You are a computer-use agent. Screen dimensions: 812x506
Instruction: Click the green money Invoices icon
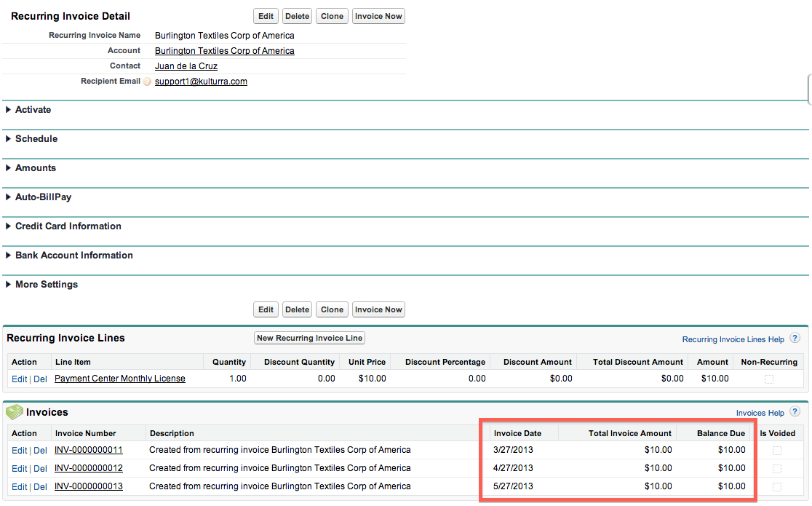click(x=15, y=412)
